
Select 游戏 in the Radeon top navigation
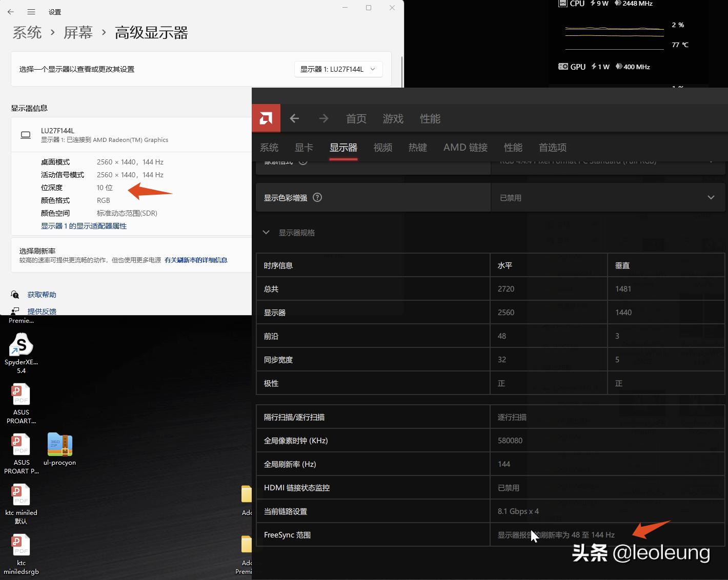[393, 118]
